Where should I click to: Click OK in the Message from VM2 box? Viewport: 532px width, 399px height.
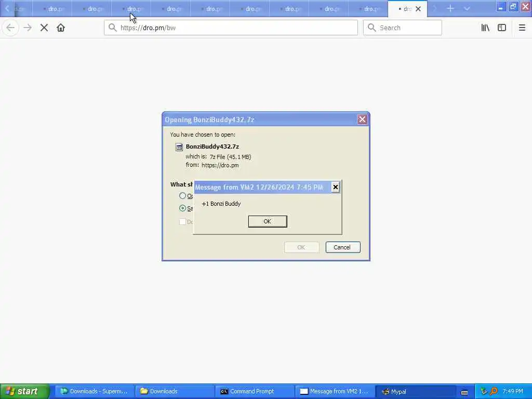coord(268,221)
